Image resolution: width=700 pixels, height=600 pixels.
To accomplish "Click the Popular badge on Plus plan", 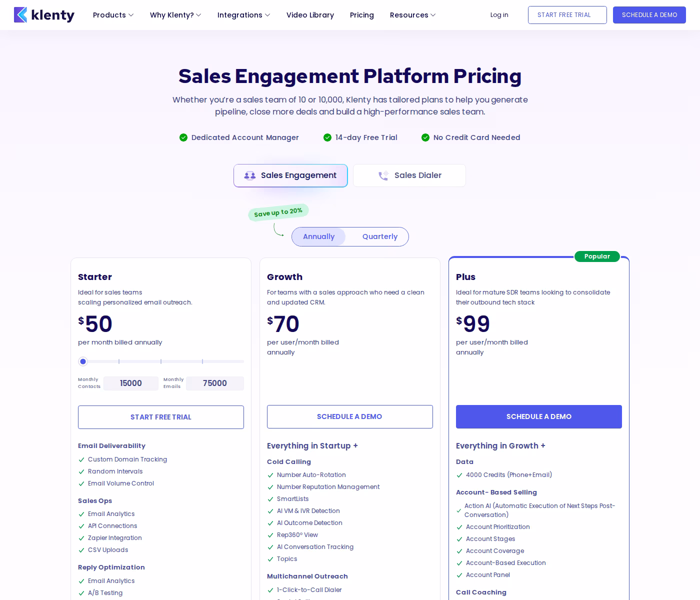I will 597,256.
